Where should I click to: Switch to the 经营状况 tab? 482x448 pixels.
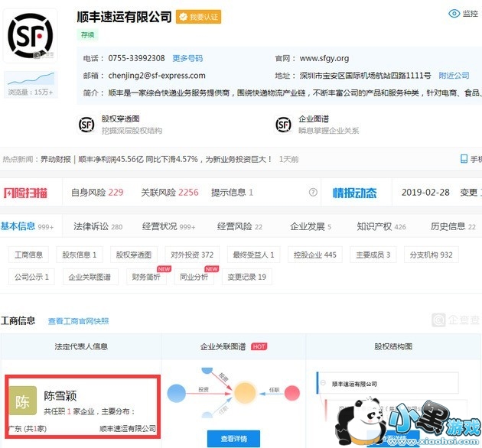click(169, 227)
